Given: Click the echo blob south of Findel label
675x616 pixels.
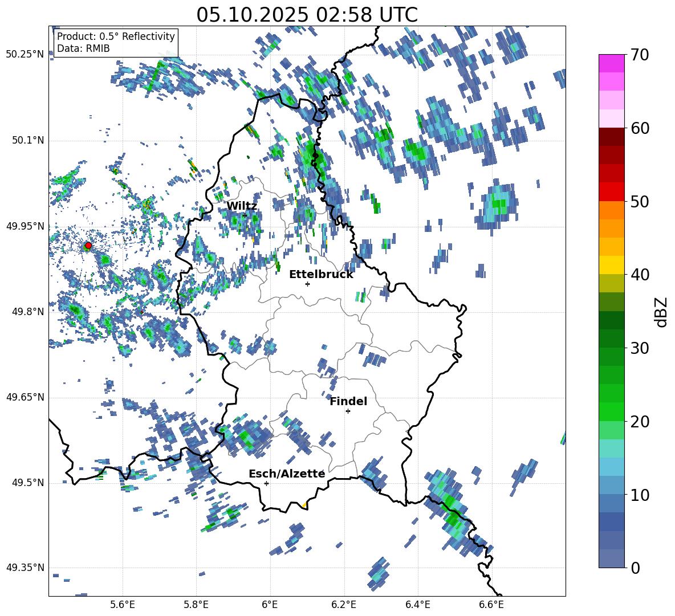Looking at the screenshot, I should [327, 439].
